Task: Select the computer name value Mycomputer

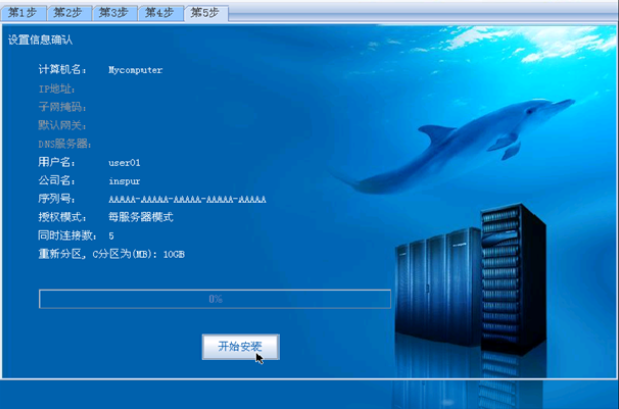Action: pos(135,71)
